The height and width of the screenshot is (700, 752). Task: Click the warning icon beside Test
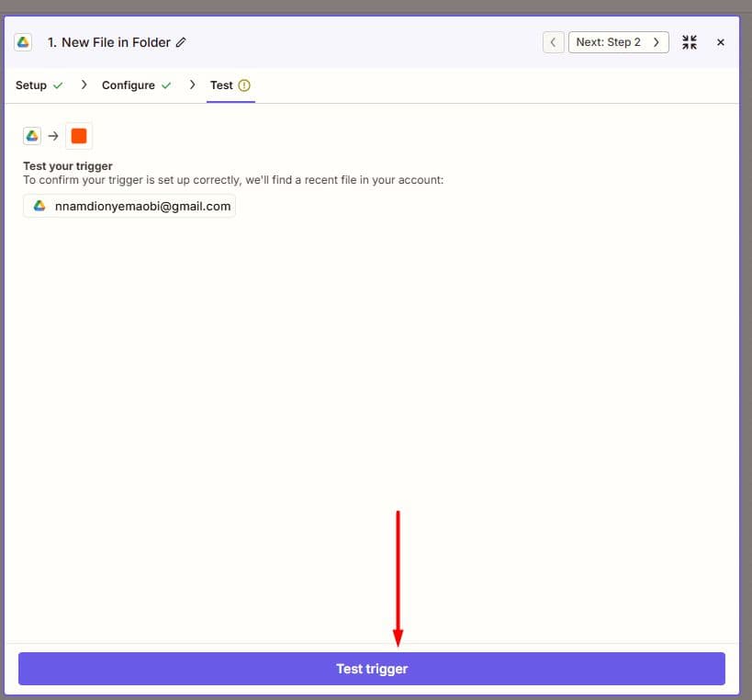coord(244,85)
